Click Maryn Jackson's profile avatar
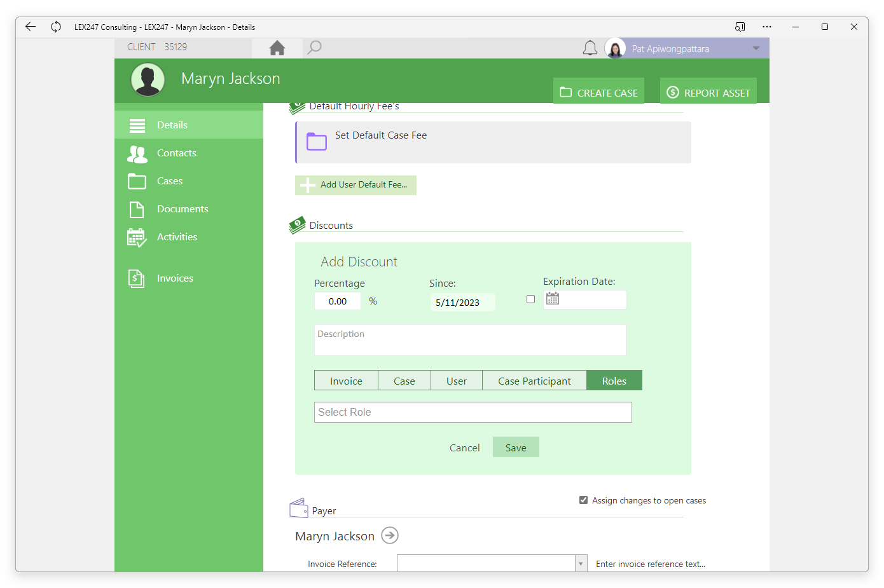The width and height of the screenshot is (884, 588). [x=148, y=80]
